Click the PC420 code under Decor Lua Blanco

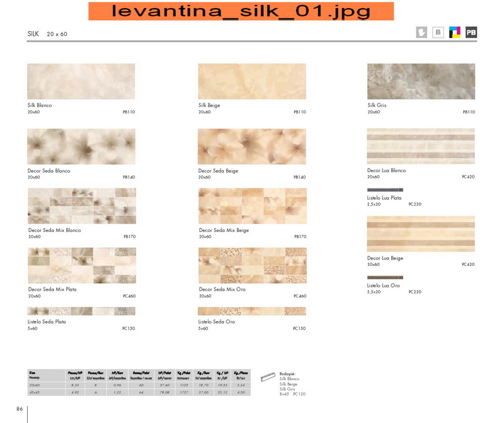click(x=468, y=177)
